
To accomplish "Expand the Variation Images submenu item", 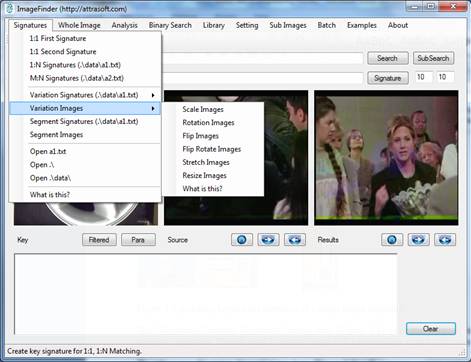I will click(x=85, y=108).
